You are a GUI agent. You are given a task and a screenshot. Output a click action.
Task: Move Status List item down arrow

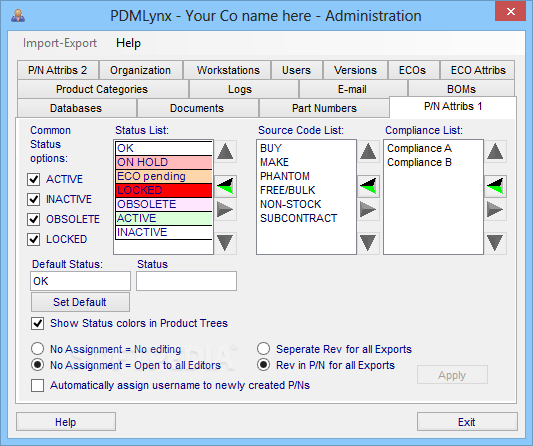(x=225, y=243)
